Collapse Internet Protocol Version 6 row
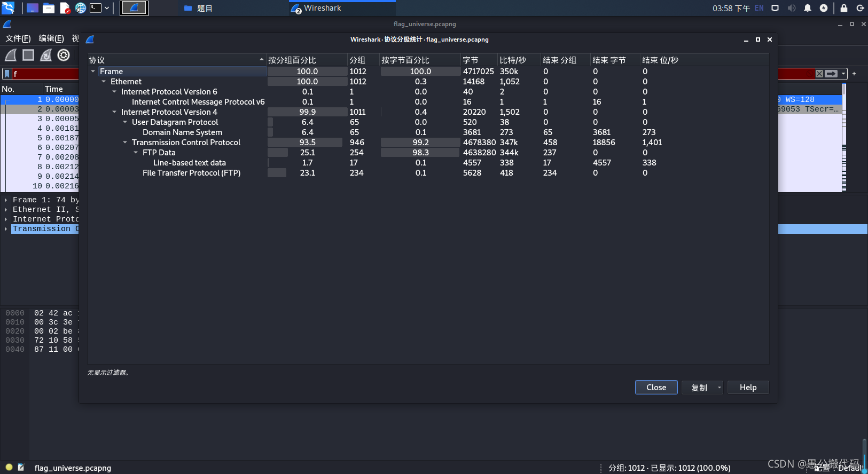 (114, 92)
